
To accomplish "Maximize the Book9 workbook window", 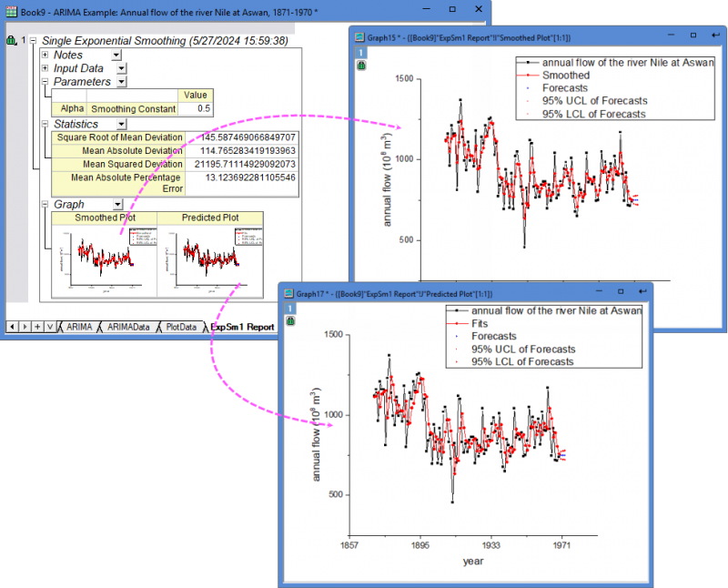I will pos(452,9).
